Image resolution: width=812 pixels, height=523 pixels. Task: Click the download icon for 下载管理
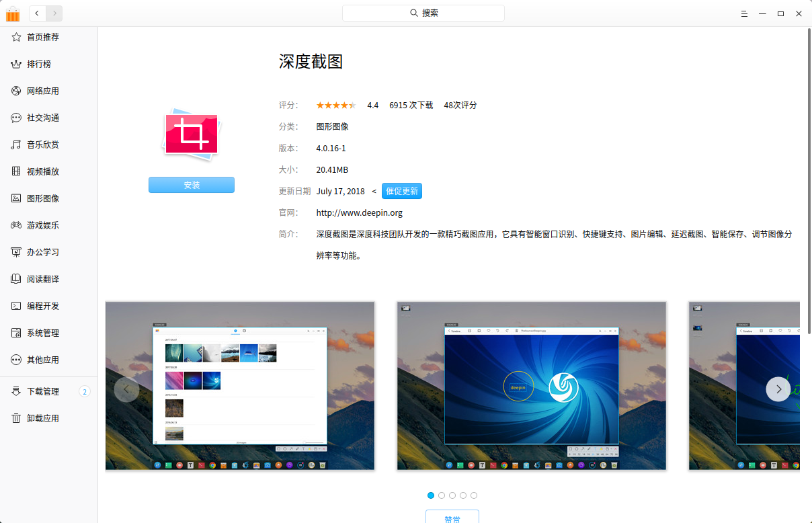pos(16,391)
